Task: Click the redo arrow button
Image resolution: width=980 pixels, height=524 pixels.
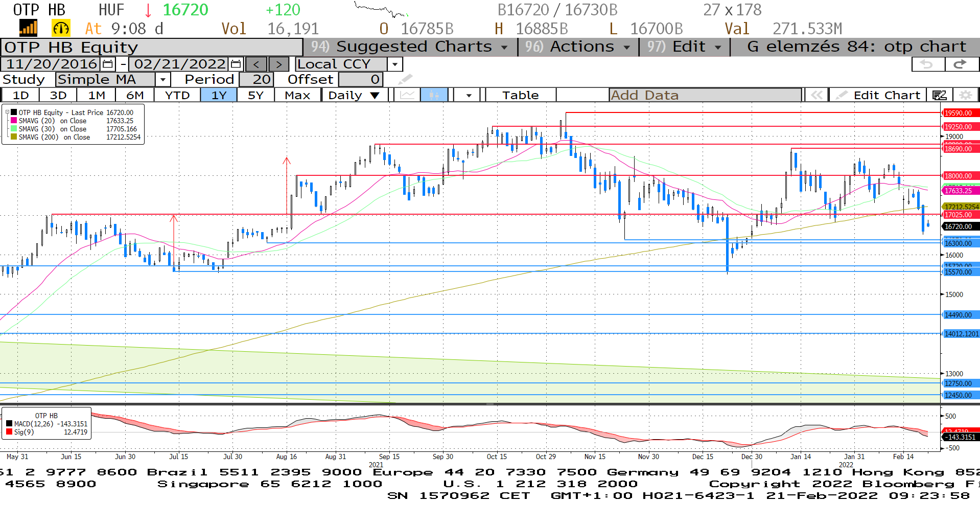Action: [x=962, y=64]
